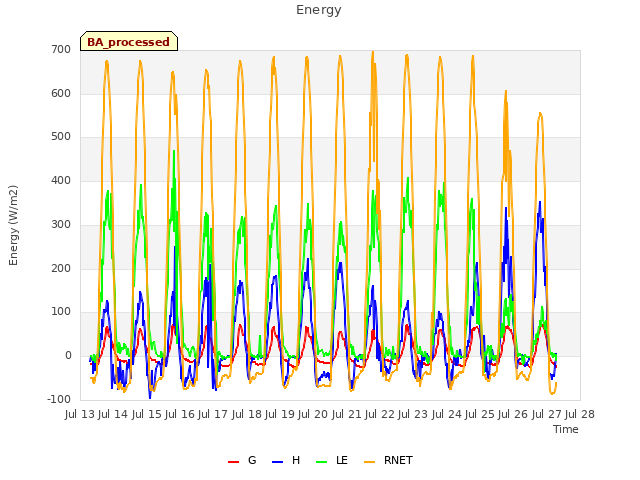Click the green LE legend color marker
This screenshot has width=640, height=480.
(322, 462)
